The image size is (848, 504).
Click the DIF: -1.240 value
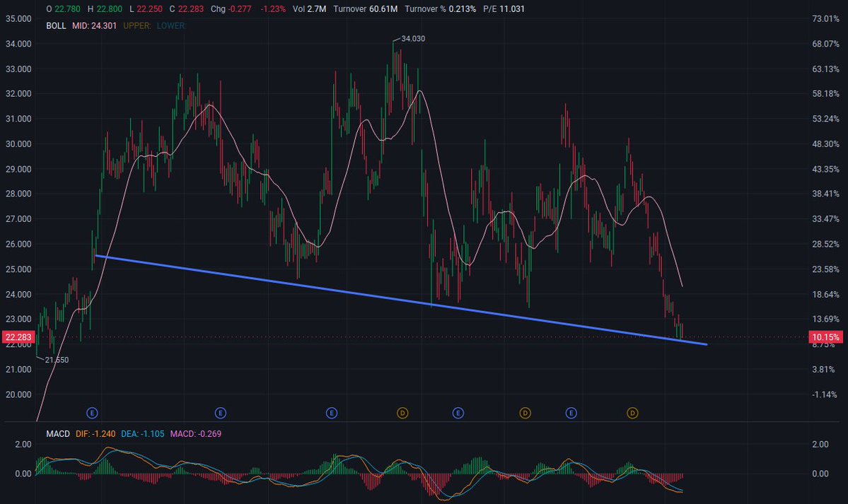click(95, 434)
